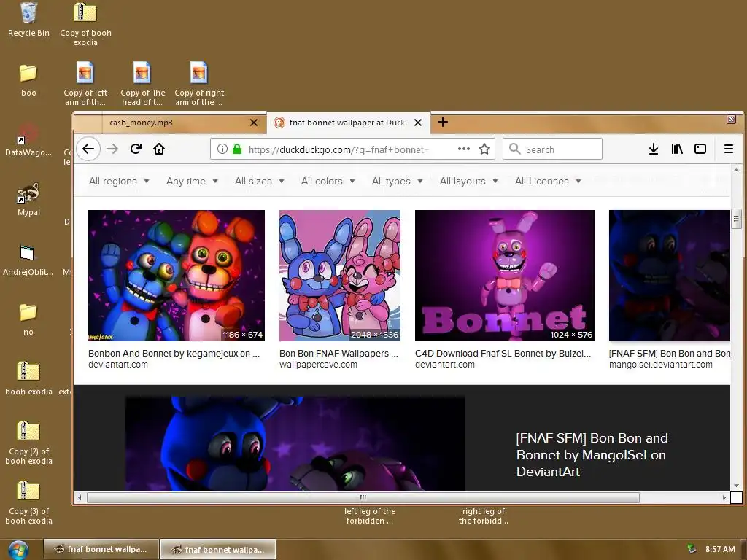
Task: Expand the All Licenses filter
Action: pos(548,181)
